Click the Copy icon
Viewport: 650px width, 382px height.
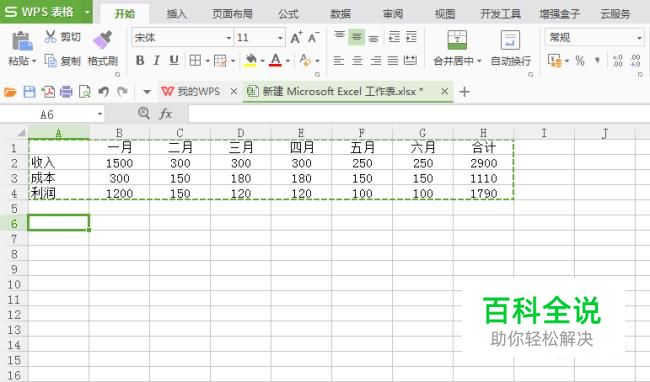51,61
